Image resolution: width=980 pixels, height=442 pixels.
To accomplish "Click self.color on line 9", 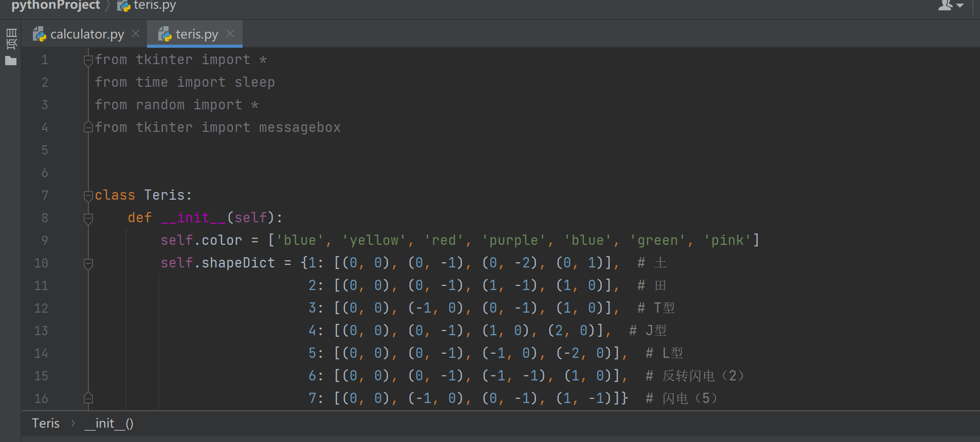I will pyautogui.click(x=201, y=240).
